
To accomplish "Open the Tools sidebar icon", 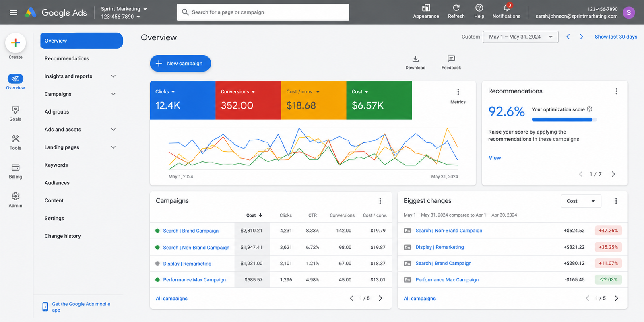I will tap(15, 139).
